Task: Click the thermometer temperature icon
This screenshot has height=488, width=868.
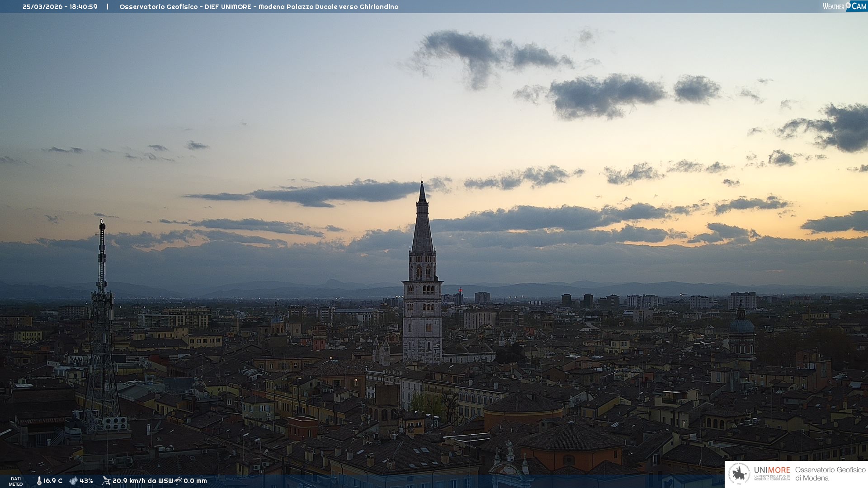Action: pos(39,481)
